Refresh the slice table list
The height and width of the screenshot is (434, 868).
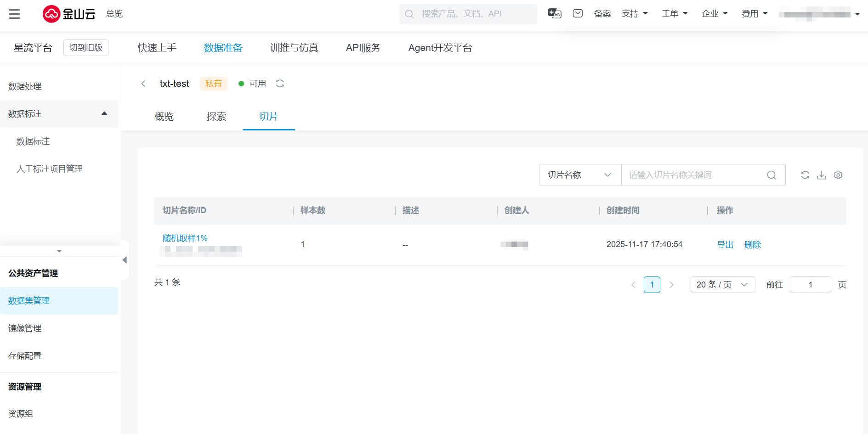805,175
